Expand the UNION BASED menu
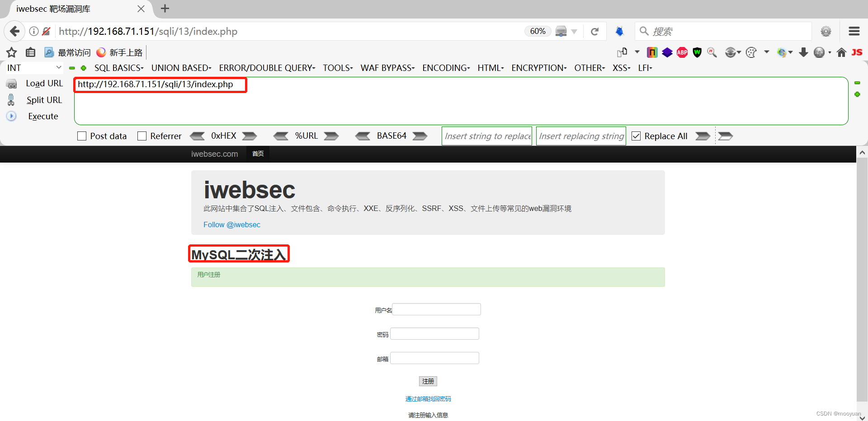 [181, 68]
